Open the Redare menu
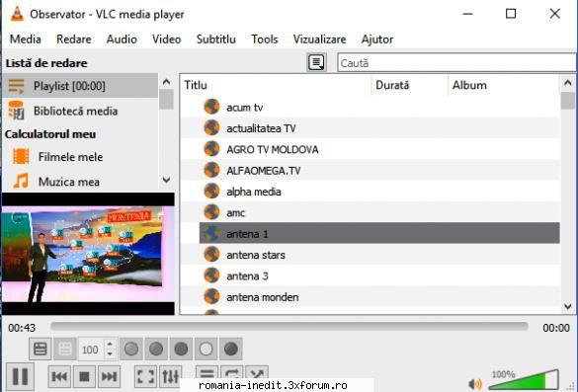Image resolution: width=578 pixels, height=392 pixels. 74,39
